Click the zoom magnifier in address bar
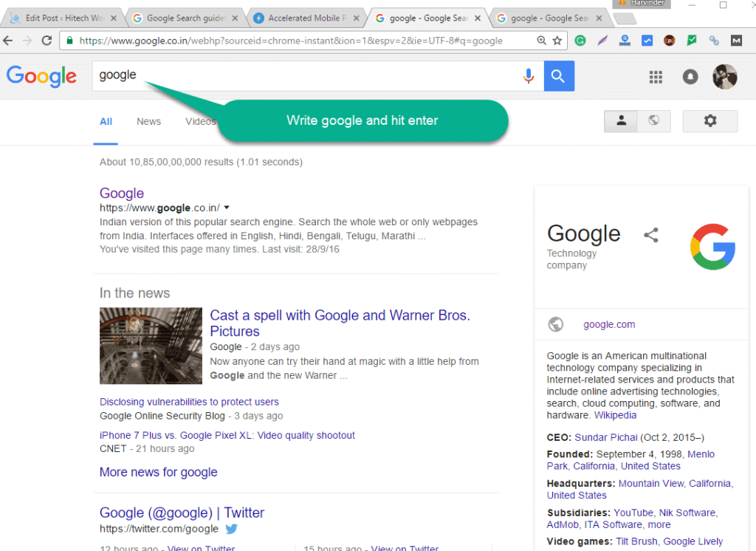Screen dimensions: 756x551 click(541, 41)
